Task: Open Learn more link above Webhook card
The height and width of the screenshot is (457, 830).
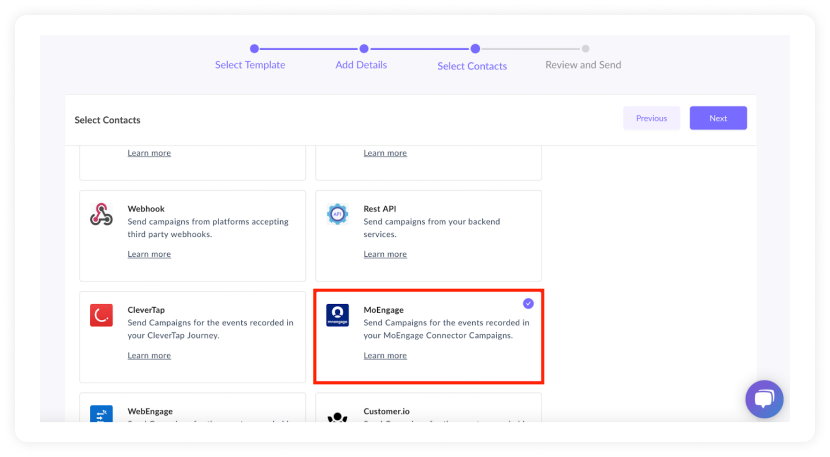Action: (x=149, y=153)
